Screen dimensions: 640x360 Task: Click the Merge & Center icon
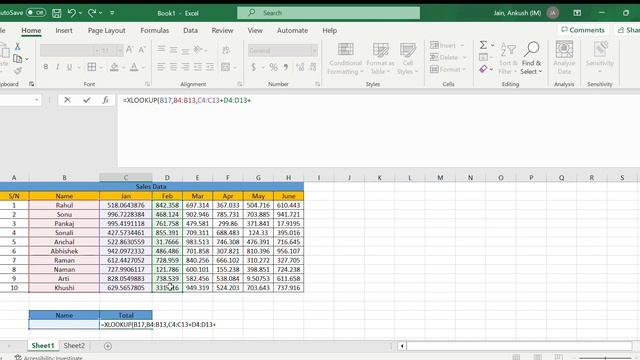pyautogui.click(x=225, y=67)
